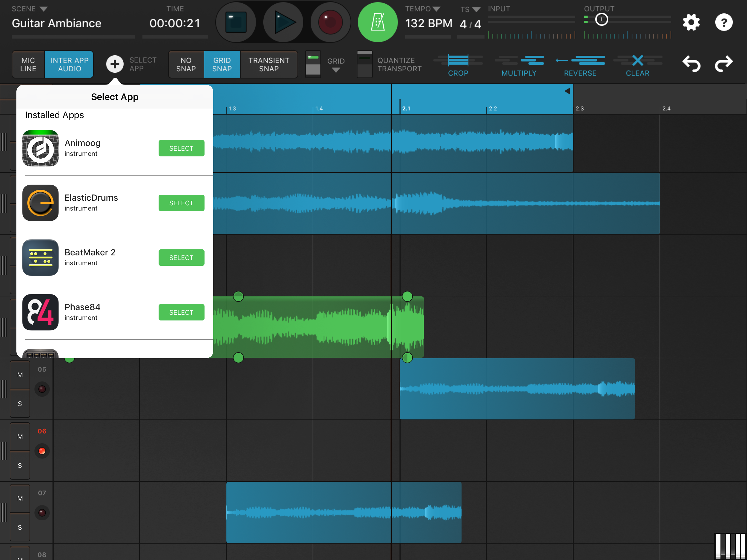Viewport: 747px width, 560px height.
Task: Start playback with the play button
Action: [283, 22]
